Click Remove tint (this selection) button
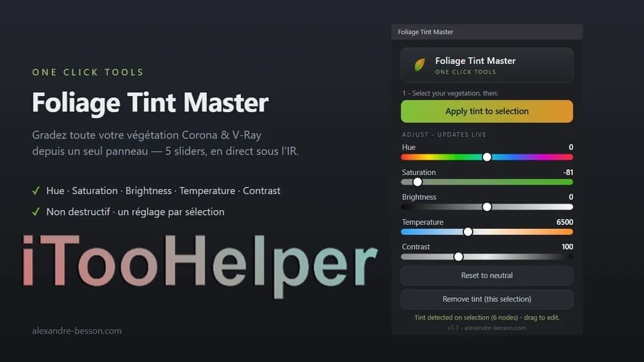Image resolution: width=644 pixels, height=362 pixels. (487, 299)
